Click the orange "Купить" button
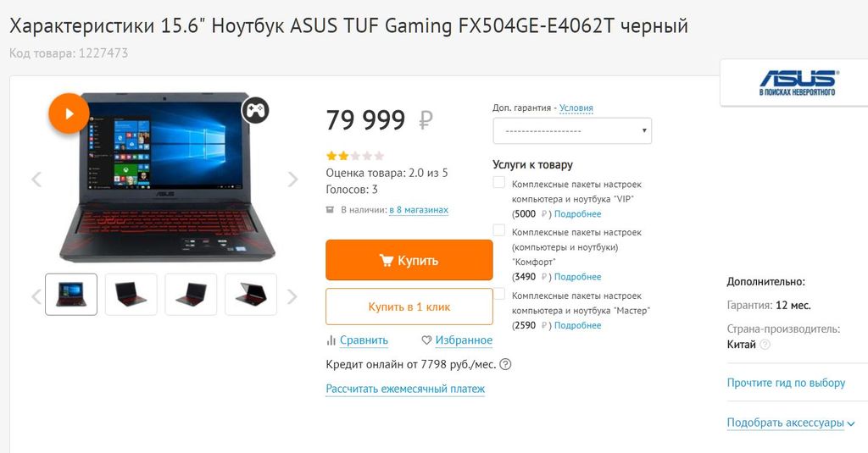 point(409,260)
